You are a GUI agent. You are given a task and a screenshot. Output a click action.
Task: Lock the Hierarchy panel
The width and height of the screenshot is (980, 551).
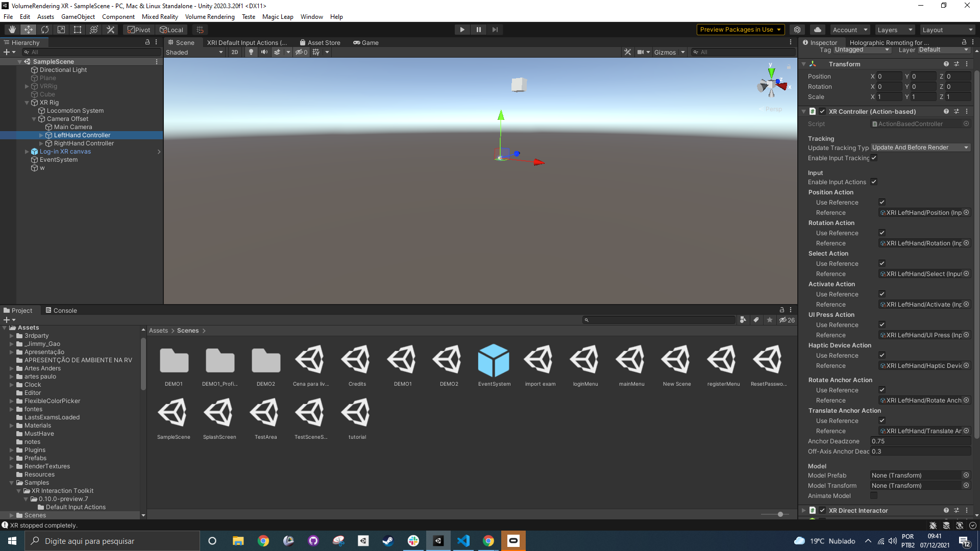pos(148,42)
